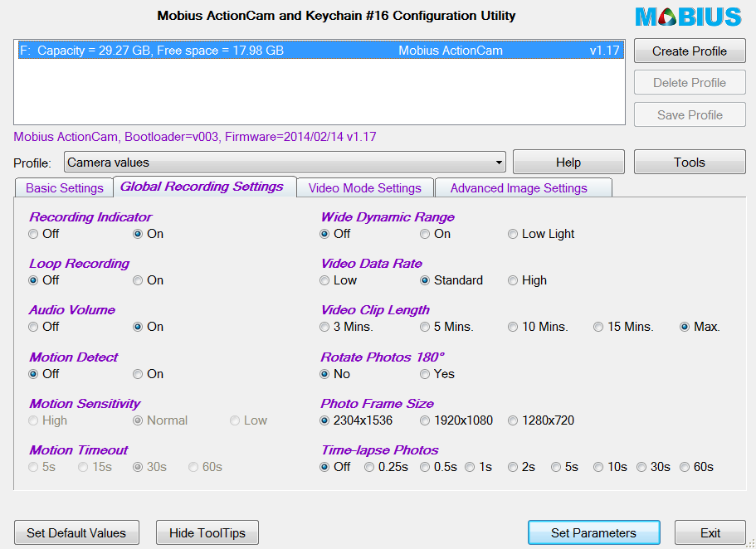This screenshot has width=756, height=549.
Task: Set time-lapse interval to 0.5s
Action: (438, 467)
